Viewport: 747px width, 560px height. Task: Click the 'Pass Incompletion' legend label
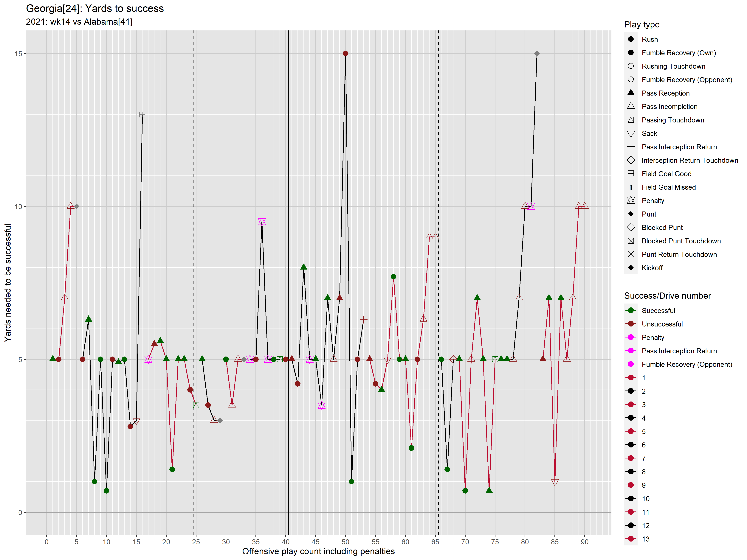tap(670, 107)
